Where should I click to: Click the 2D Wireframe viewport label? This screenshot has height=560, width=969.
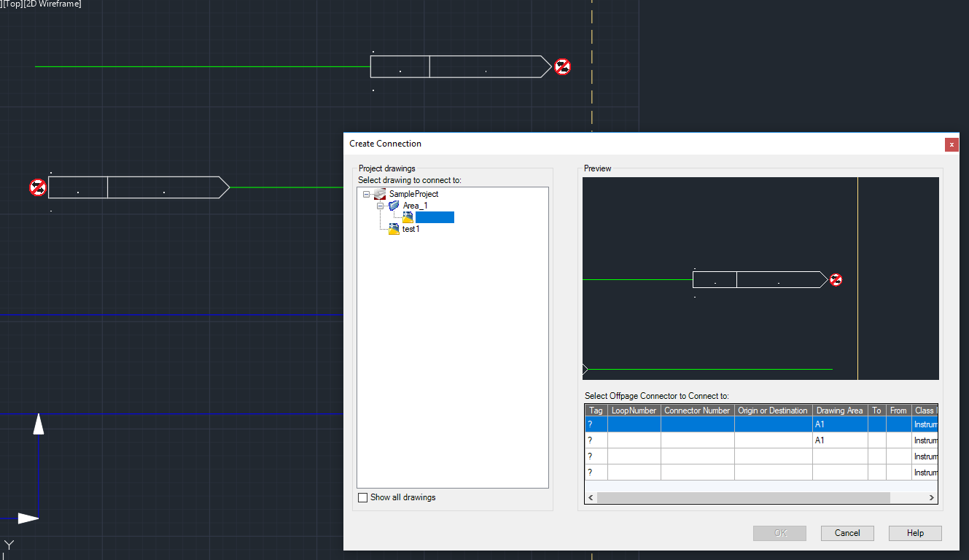53,4
